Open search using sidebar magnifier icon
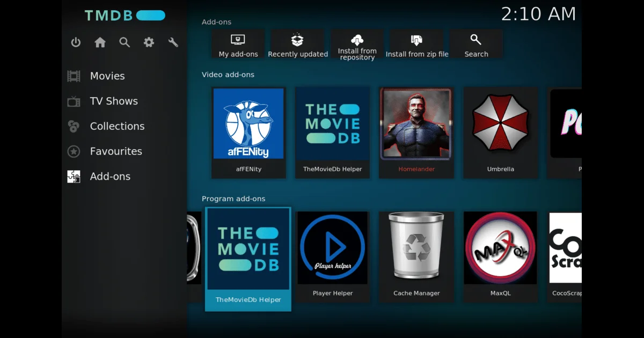The height and width of the screenshot is (338, 644). 125,42
